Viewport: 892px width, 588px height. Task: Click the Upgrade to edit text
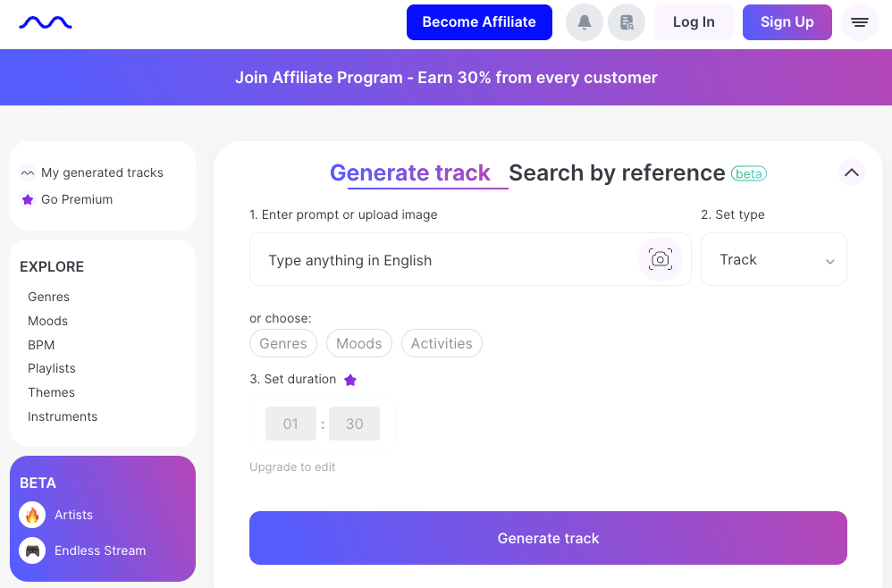click(x=292, y=466)
